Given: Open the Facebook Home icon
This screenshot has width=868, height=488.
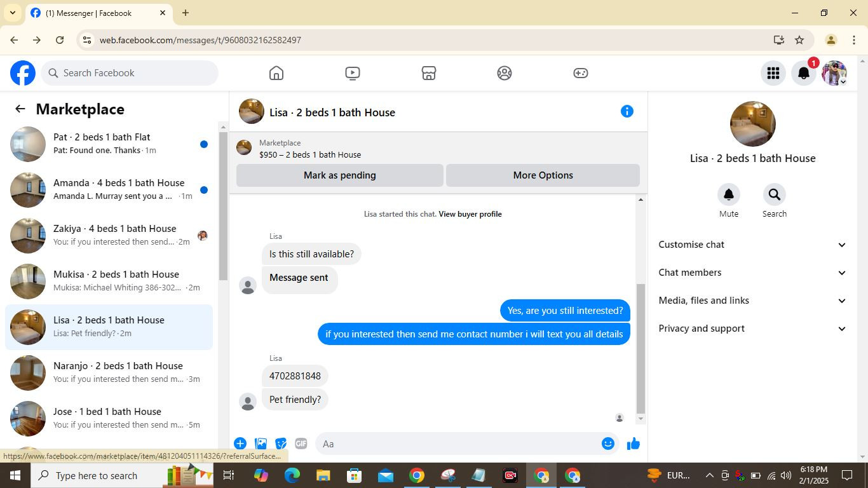Looking at the screenshot, I should 276,73.
